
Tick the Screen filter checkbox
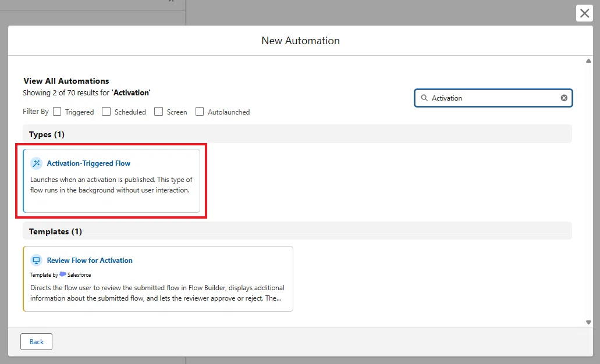[x=158, y=111]
